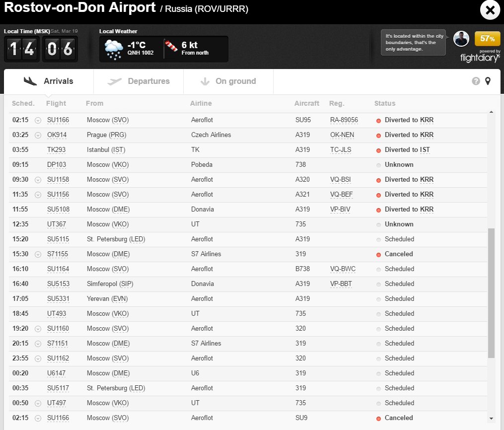Expand details for 20:15 S71151 row
Screen dimensions: 504x430
pyautogui.click(x=38, y=344)
